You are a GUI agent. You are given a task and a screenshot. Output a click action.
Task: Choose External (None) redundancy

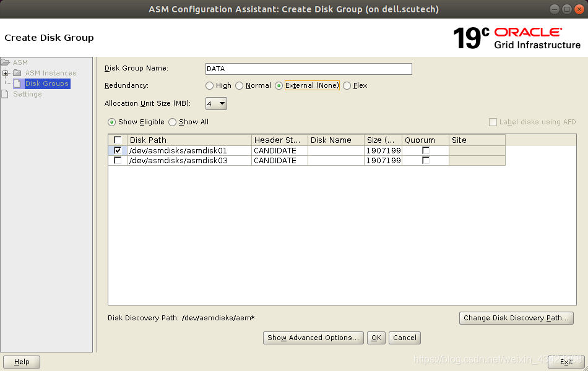279,86
